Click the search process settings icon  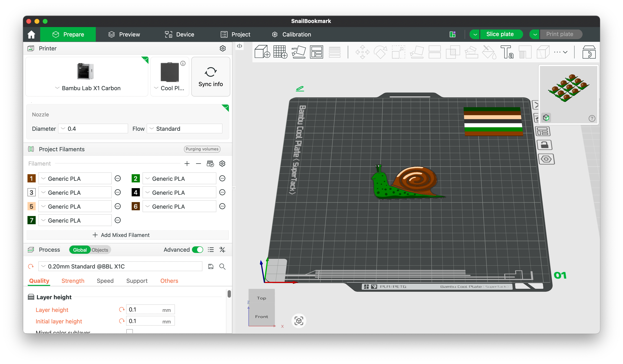coord(222,266)
